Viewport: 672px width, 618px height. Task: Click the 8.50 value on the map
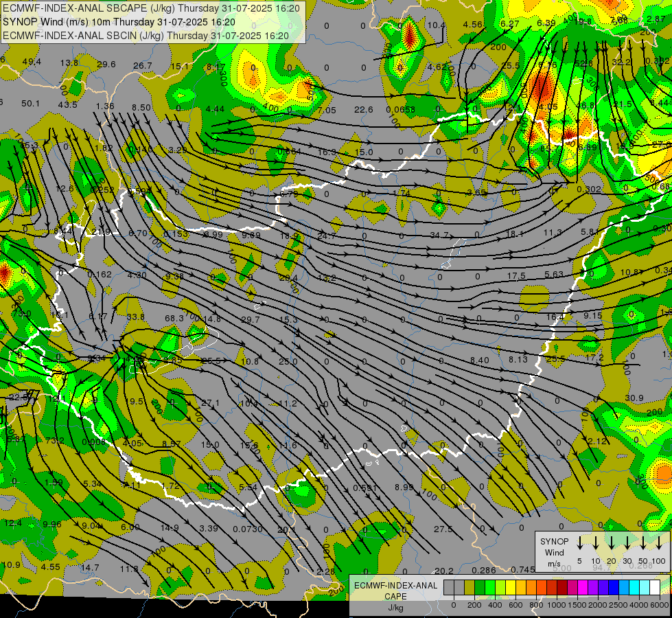tap(141, 108)
